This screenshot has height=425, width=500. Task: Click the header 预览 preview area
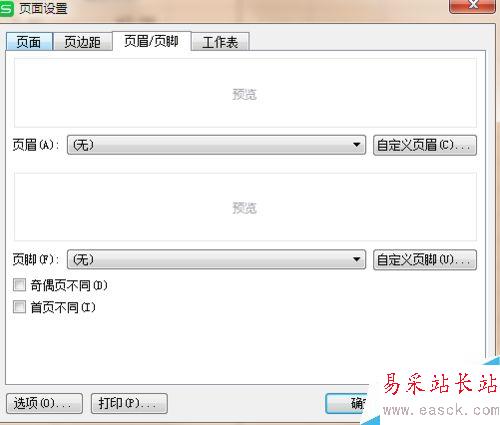click(245, 93)
